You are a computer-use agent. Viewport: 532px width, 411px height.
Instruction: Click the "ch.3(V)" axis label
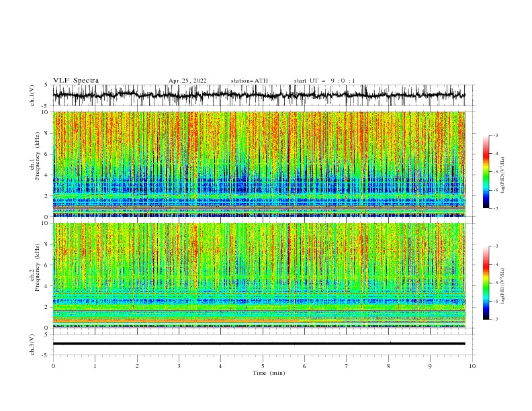tap(32, 345)
